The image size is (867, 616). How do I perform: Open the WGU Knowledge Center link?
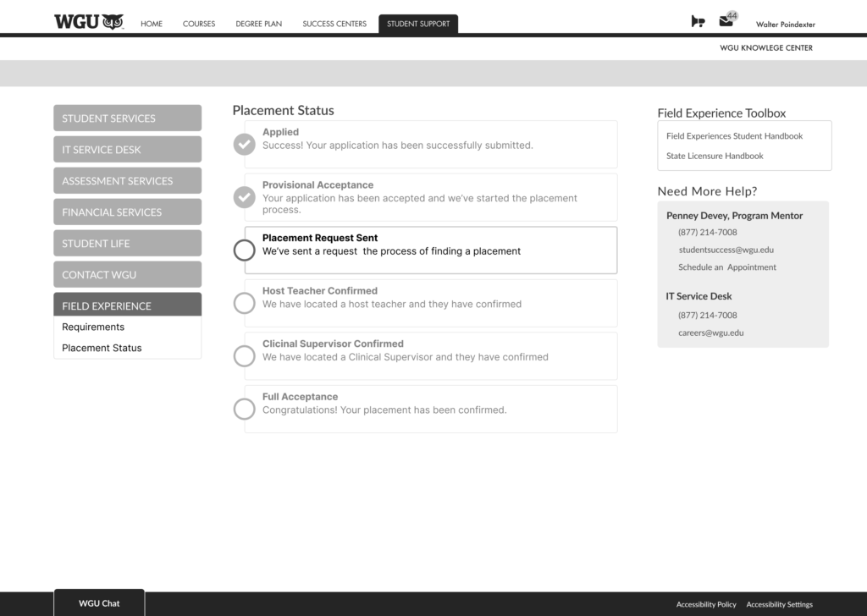point(765,48)
